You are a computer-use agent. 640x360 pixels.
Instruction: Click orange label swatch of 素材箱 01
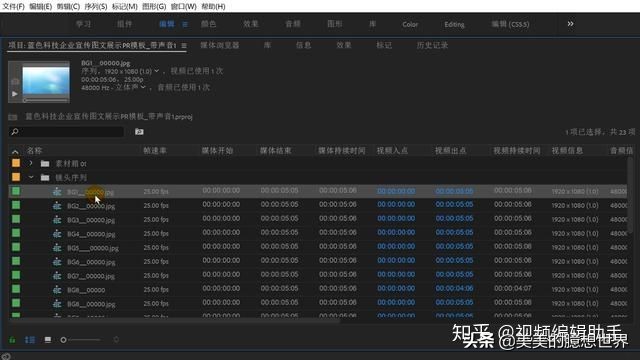tap(16, 163)
